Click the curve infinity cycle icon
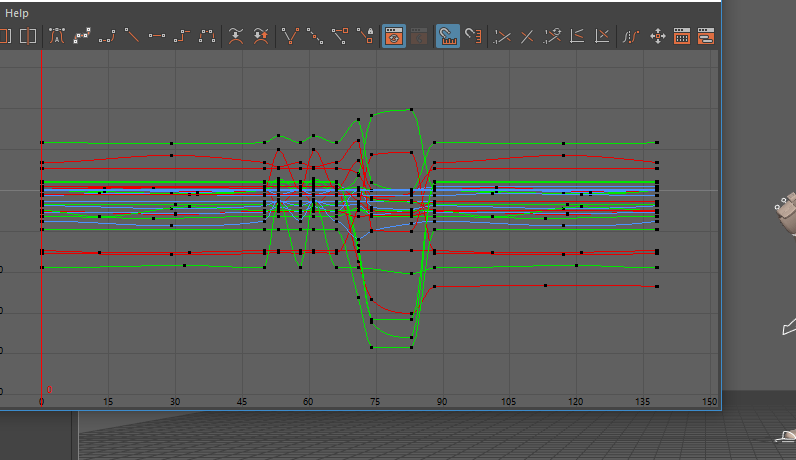Screen dimensions: 796x460 (x=631, y=36)
